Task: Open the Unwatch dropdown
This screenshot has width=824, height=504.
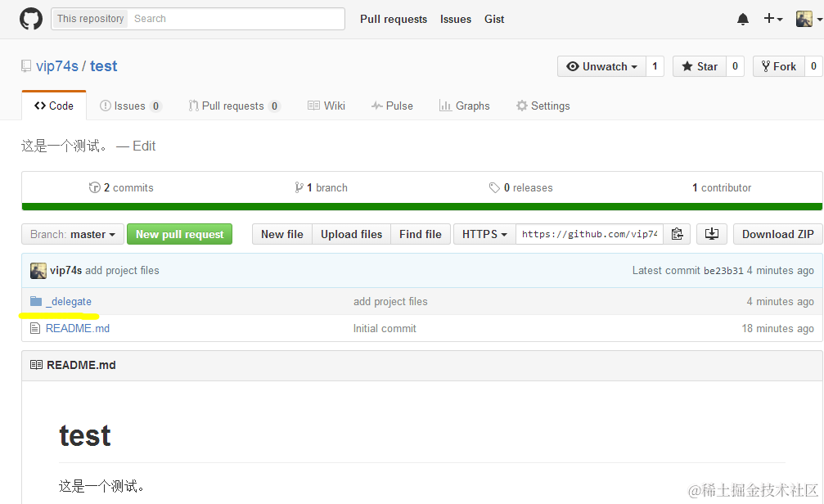Action: pyautogui.click(x=601, y=67)
